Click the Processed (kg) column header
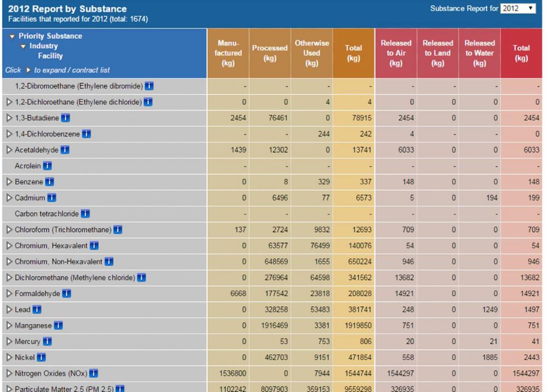Viewport: 547px width, 392px height. (270, 53)
